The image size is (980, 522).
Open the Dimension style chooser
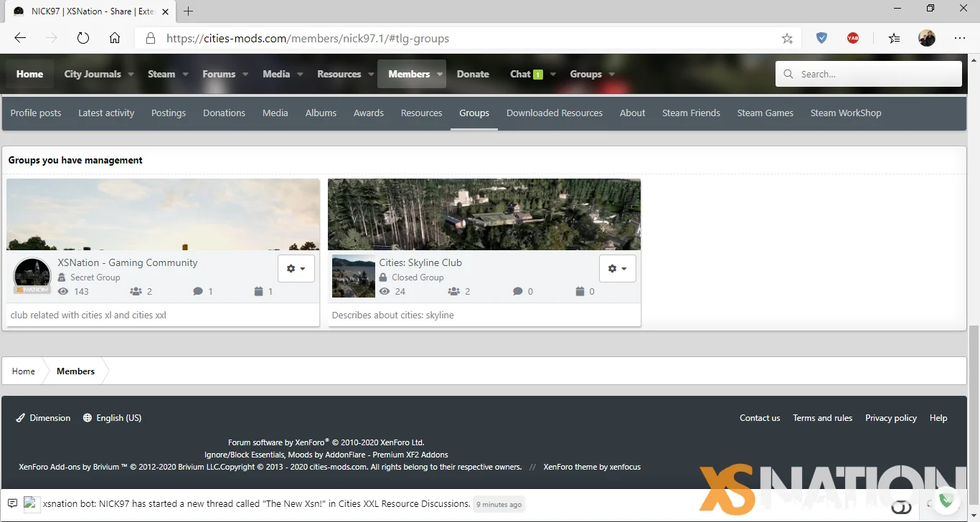click(43, 418)
